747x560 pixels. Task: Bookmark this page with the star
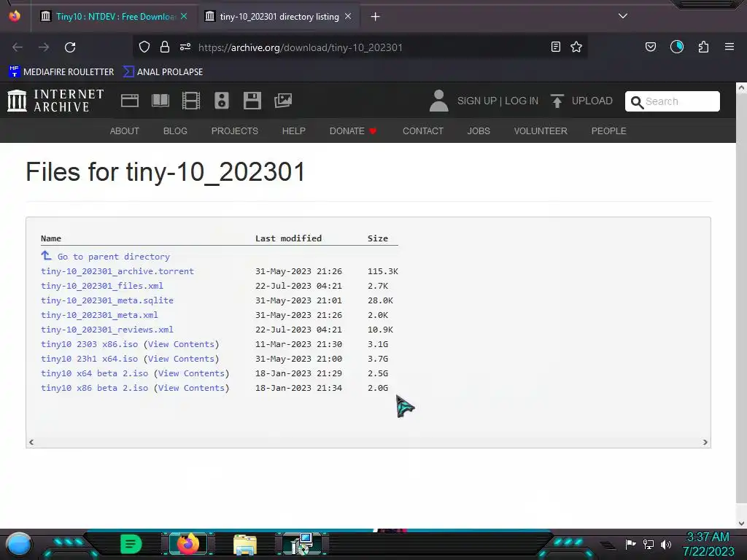click(576, 47)
